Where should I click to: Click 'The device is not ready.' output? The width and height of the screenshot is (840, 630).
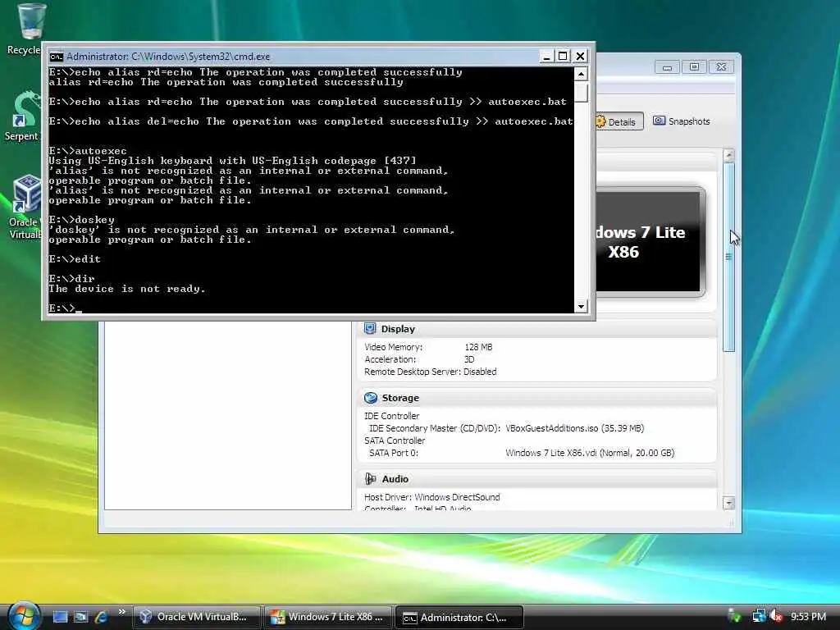(x=127, y=289)
